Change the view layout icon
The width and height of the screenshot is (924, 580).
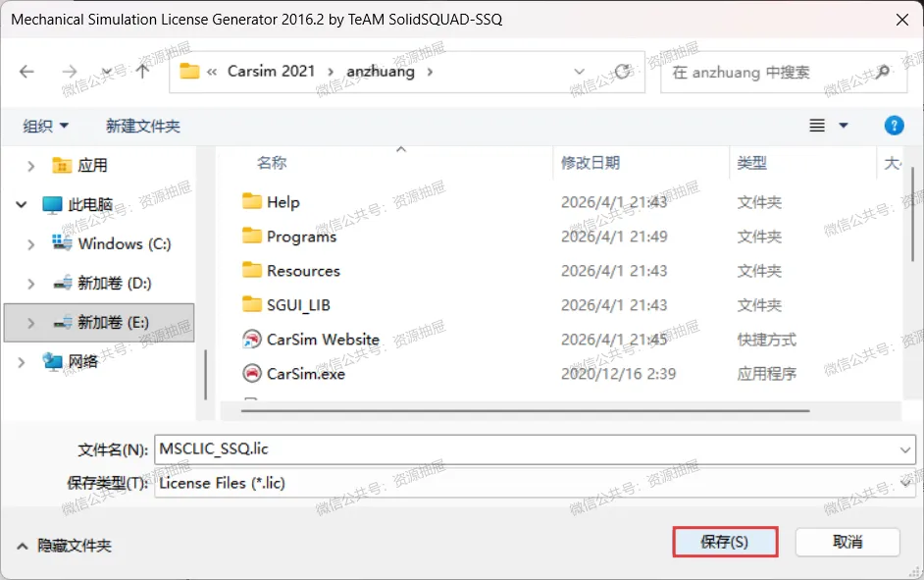(x=817, y=126)
